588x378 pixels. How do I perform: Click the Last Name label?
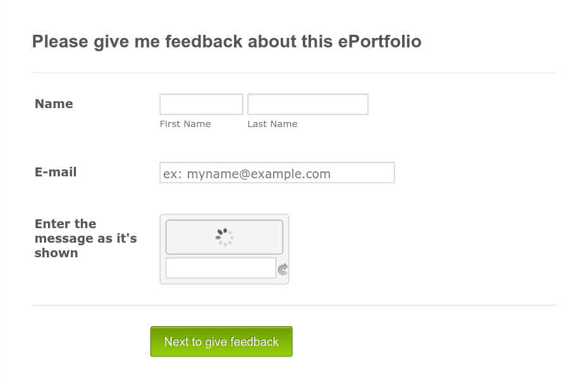pyautogui.click(x=272, y=124)
